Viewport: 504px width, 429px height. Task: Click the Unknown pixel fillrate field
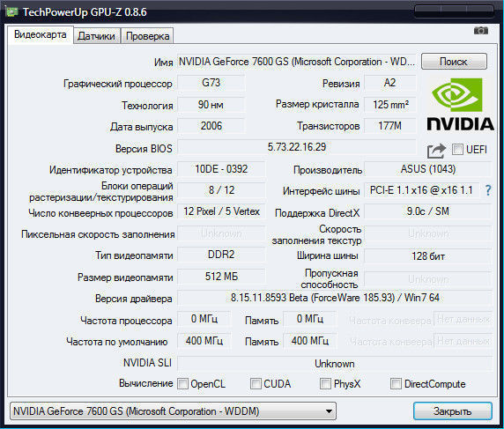(x=221, y=233)
